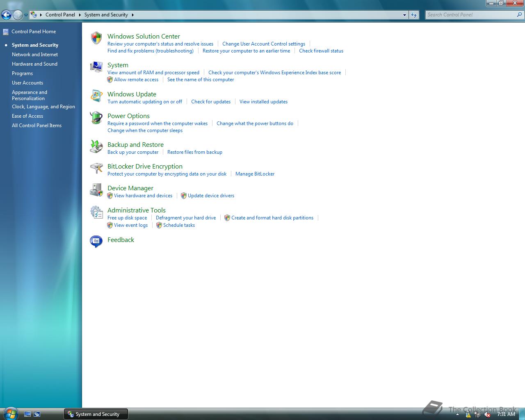525x420 pixels.
Task: Expand the address bar history dropdown
Action: coord(404,15)
